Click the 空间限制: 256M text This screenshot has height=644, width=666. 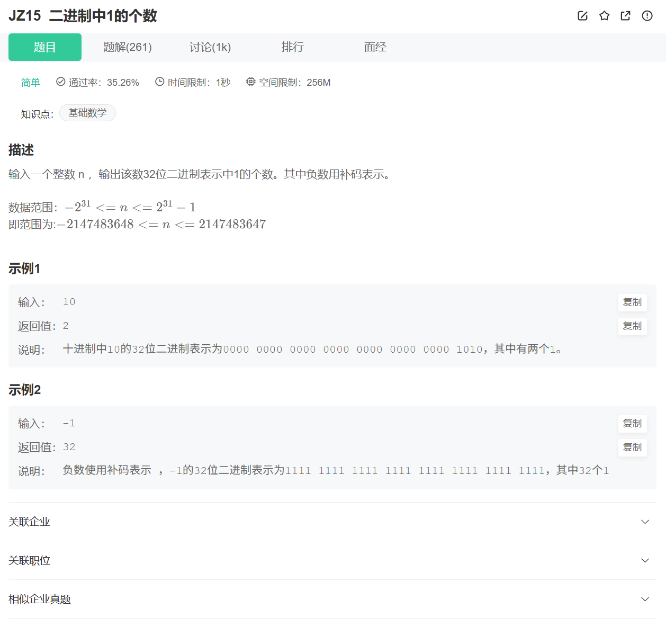pyautogui.click(x=294, y=83)
